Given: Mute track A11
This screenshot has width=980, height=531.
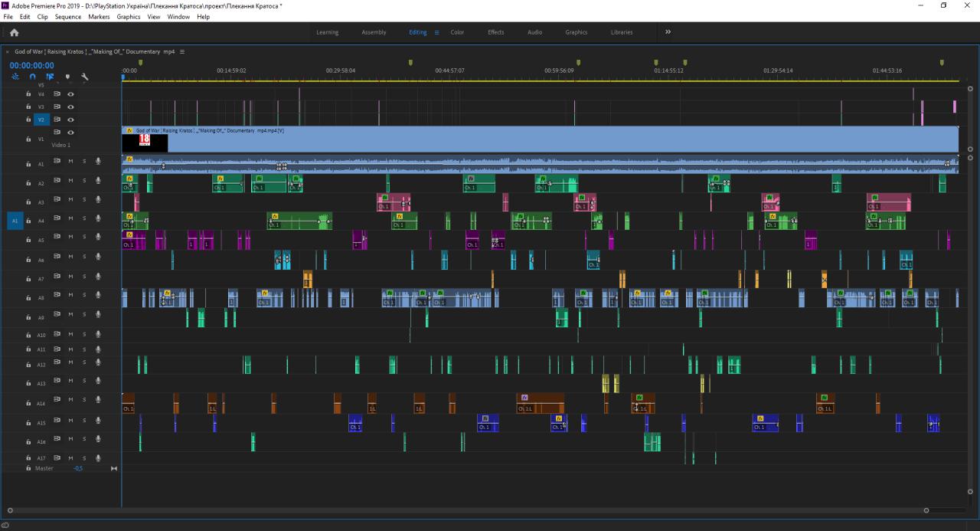Looking at the screenshot, I should coord(70,348).
